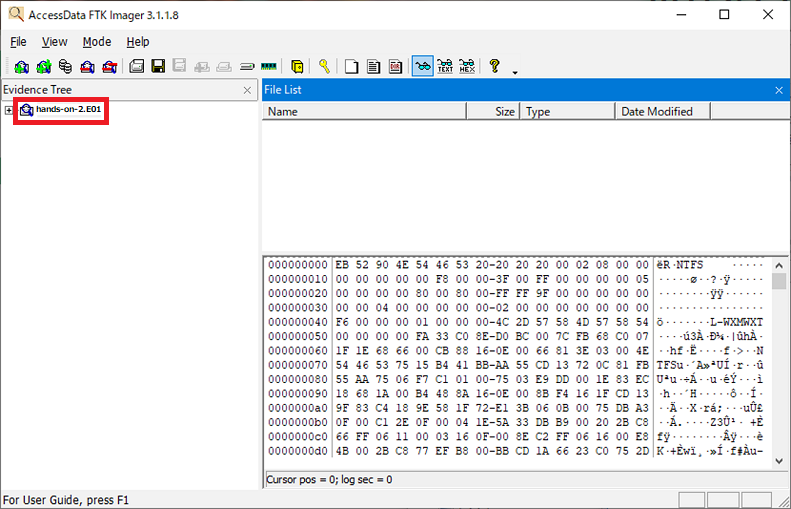The width and height of the screenshot is (791, 509).
Task: Click the key Detect EFS Encryption icon
Action: click(324, 66)
